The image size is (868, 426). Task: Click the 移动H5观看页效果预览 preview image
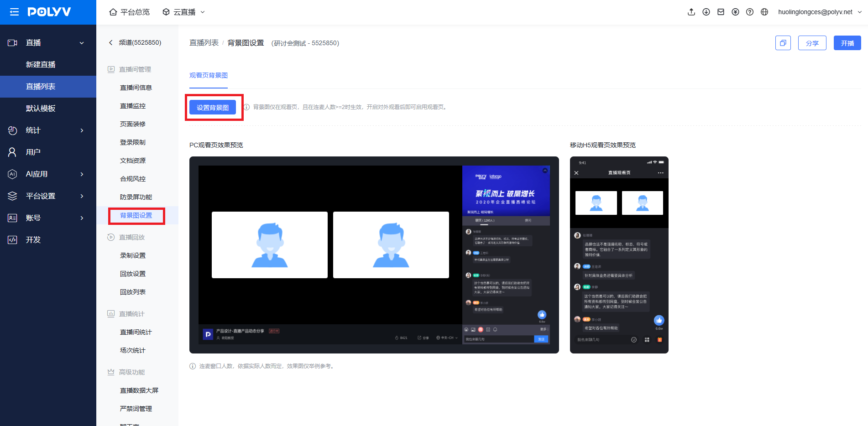(x=619, y=255)
